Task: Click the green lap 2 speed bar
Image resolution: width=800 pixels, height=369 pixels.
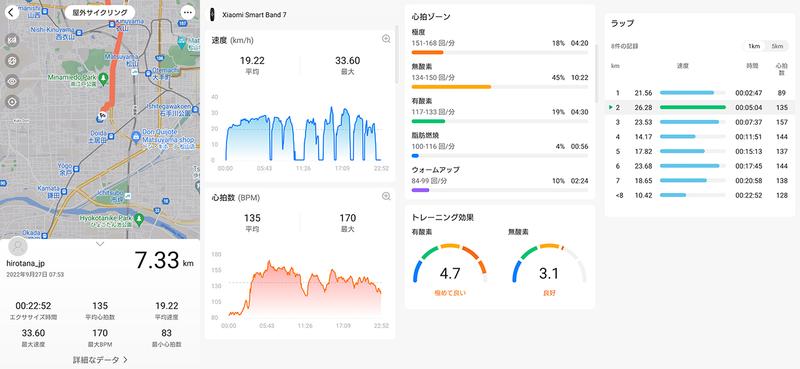Action: point(693,107)
